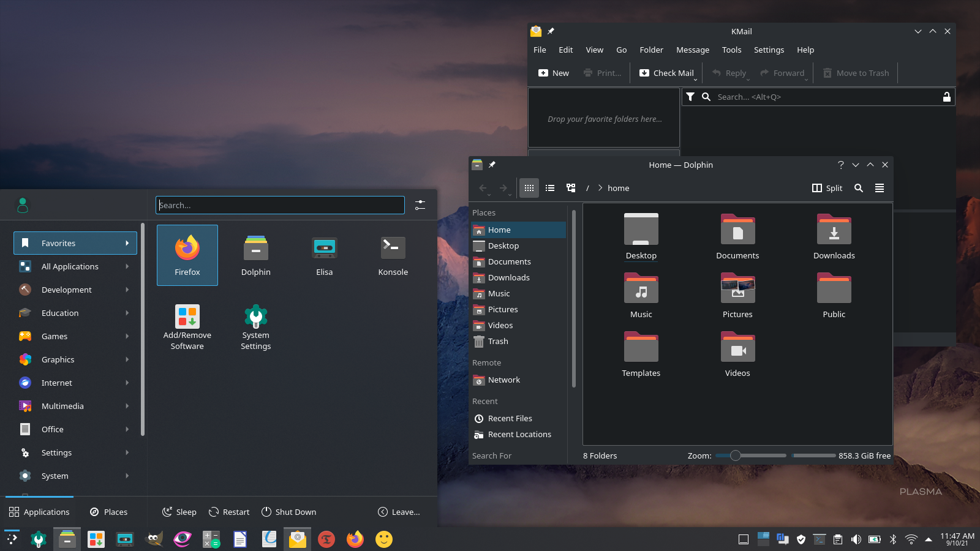Click Dolphin's search magnifier icon
Screen dimensions: 980x551
point(859,188)
